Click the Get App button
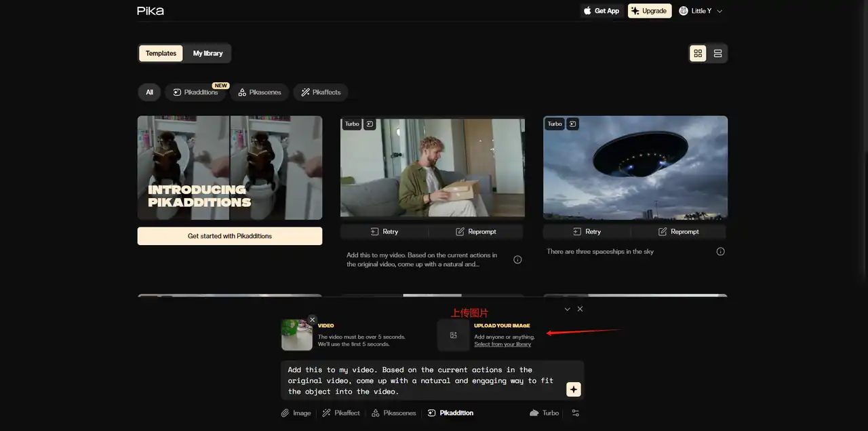This screenshot has height=431, width=868. [601, 11]
